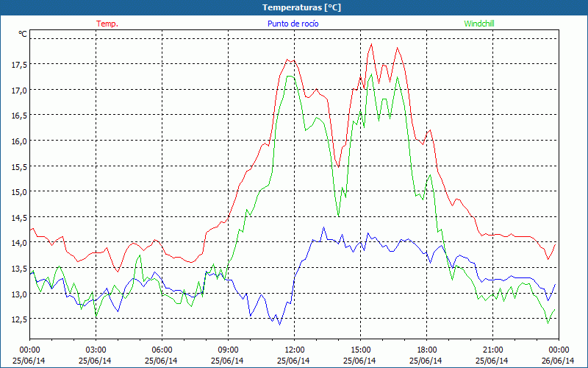Click the 16,0 y-axis value
Image resolution: width=588 pixels, height=368 pixels.
point(20,141)
